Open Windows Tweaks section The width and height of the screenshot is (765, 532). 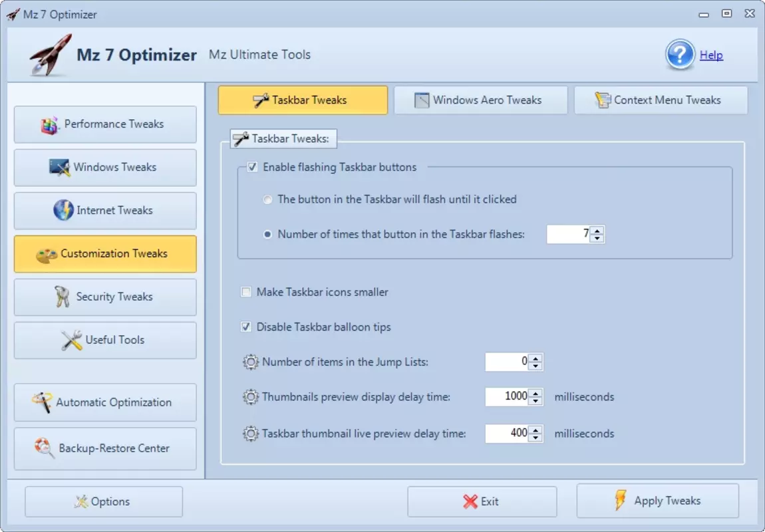105,168
